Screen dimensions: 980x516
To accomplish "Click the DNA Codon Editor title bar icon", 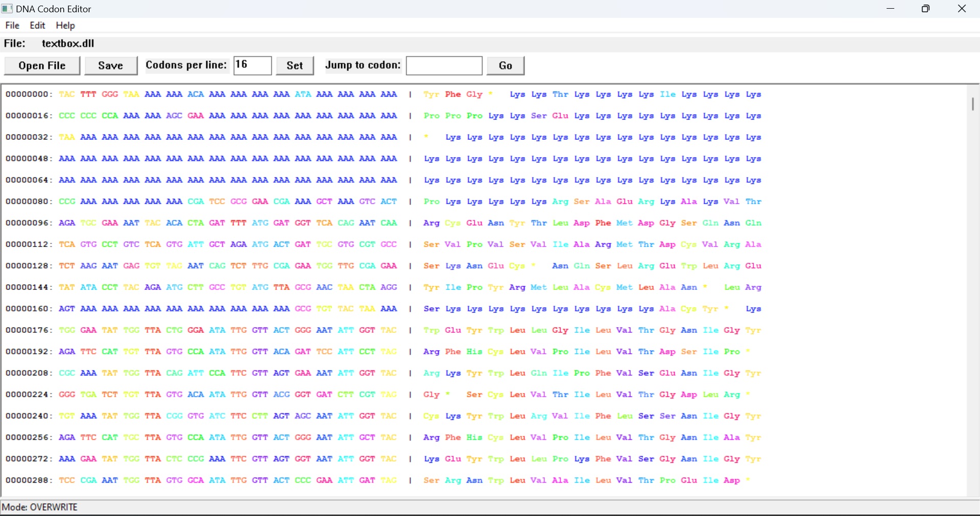I will [x=7, y=8].
